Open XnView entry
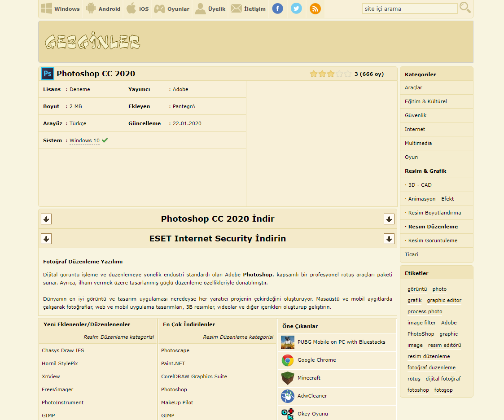 pyautogui.click(x=51, y=376)
